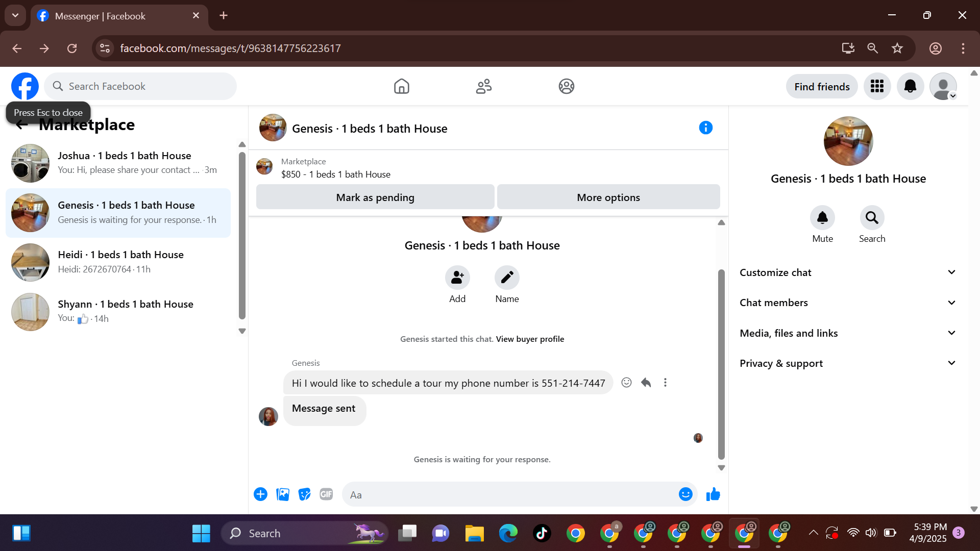980x551 pixels.
Task: Open a new browser tab
Action: (224, 15)
